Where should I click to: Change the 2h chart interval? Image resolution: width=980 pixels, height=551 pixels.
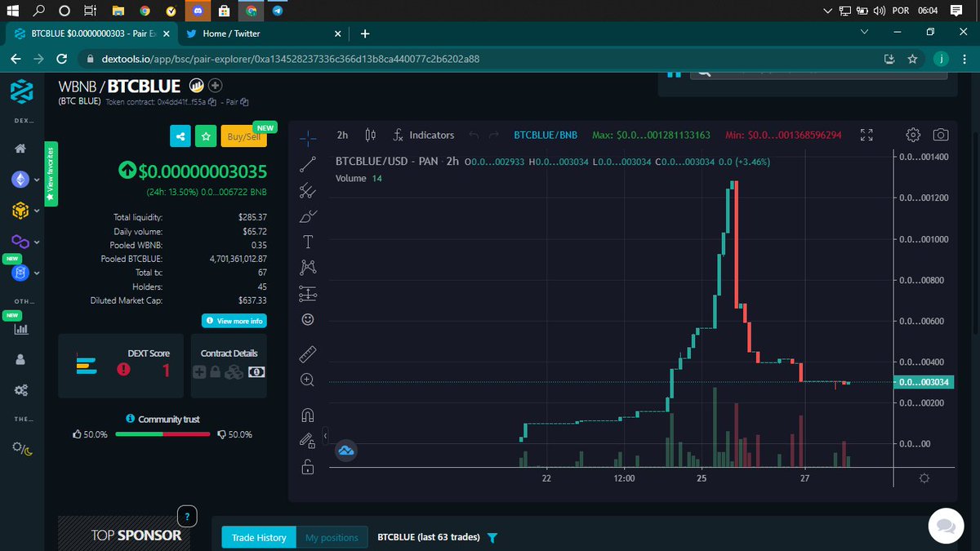pos(343,135)
